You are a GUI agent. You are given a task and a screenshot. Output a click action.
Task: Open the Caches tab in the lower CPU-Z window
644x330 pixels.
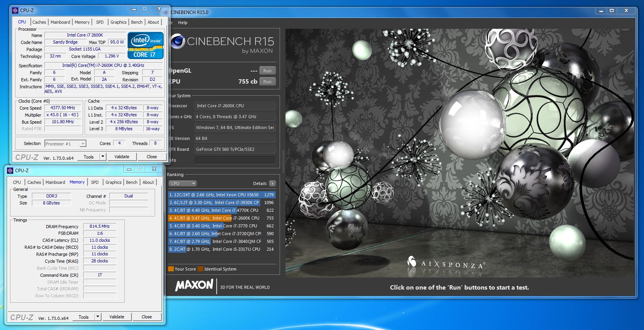coord(34,182)
